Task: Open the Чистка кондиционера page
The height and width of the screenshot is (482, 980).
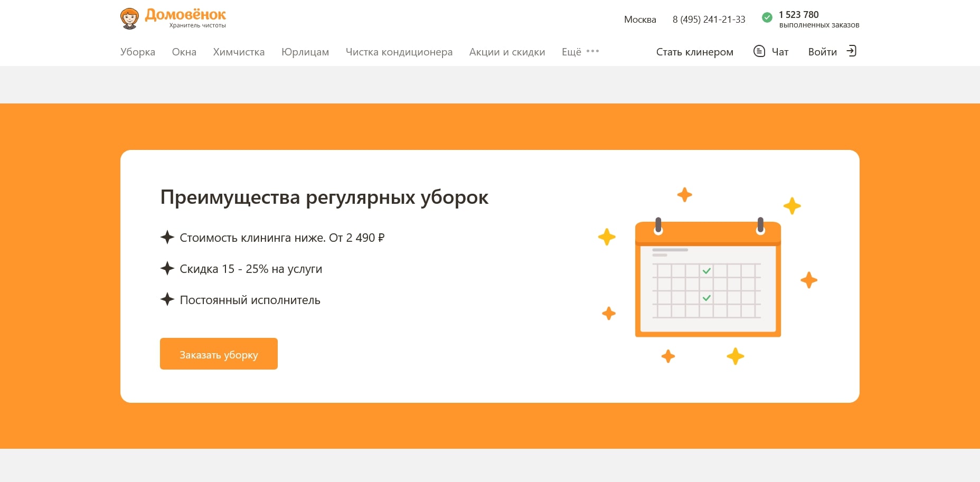Action: coord(399,52)
